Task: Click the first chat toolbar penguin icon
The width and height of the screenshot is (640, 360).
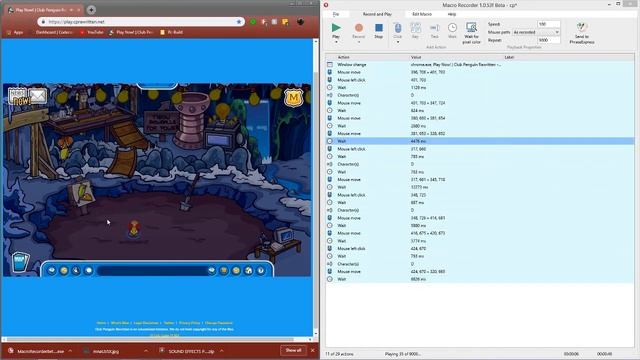Action: pyautogui.click(x=52, y=270)
